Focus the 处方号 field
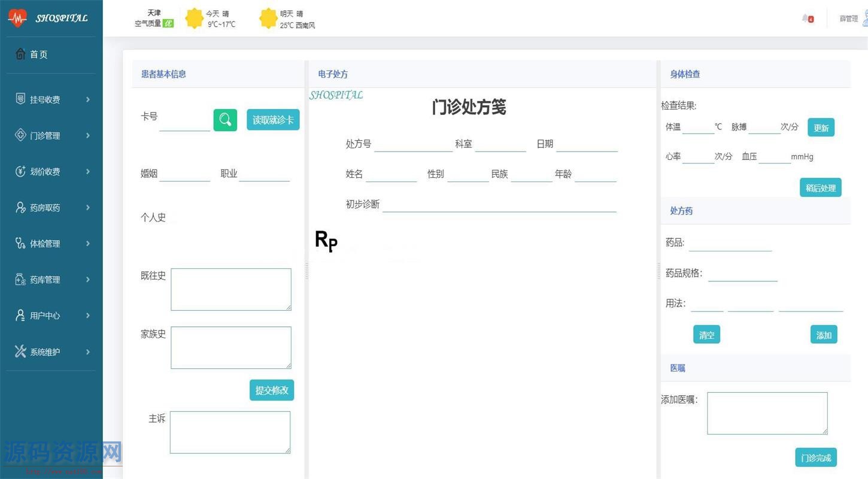The image size is (868, 479). (x=414, y=144)
